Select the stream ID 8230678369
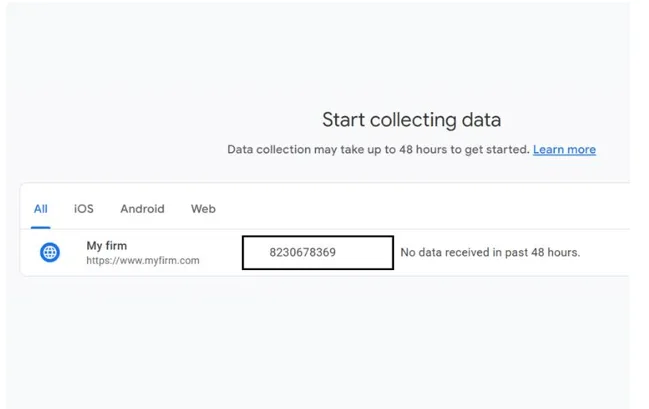Image resolution: width=649 pixels, height=409 pixels. (303, 252)
